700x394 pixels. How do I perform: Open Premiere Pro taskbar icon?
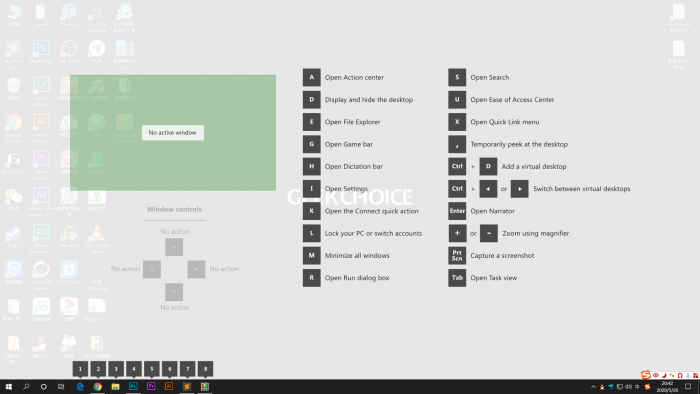[151, 386]
